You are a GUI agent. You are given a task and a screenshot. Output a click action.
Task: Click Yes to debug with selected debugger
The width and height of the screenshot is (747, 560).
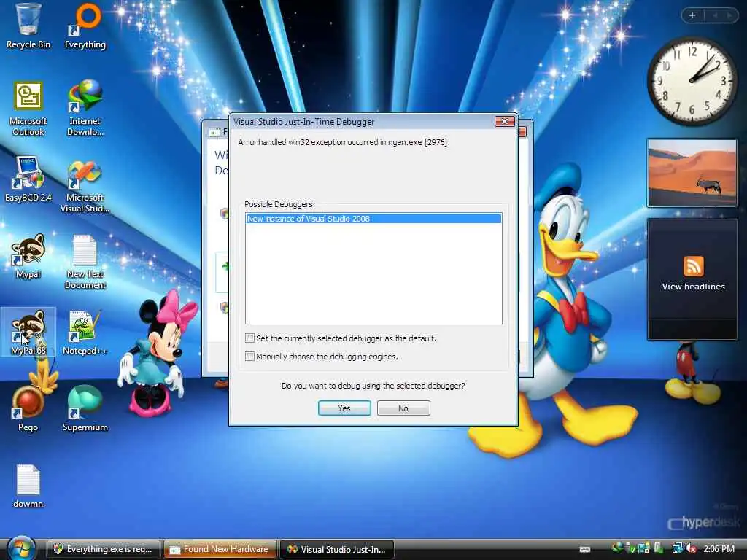(344, 408)
